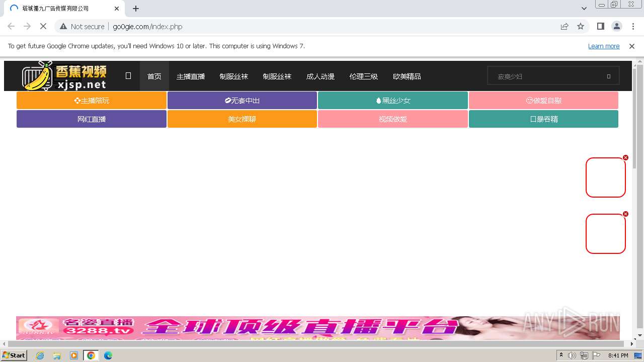This screenshot has height=362, width=644.
Task: Click the orange 美女裸聊 button
Action: point(242,119)
